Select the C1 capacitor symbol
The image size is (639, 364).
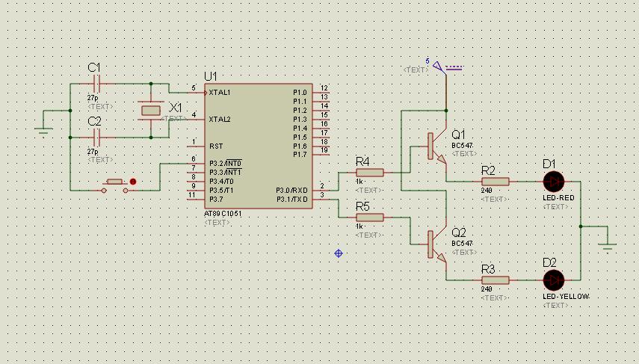[x=96, y=84]
